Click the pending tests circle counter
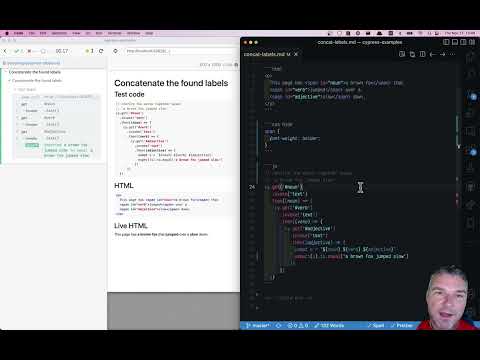 point(43,51)
